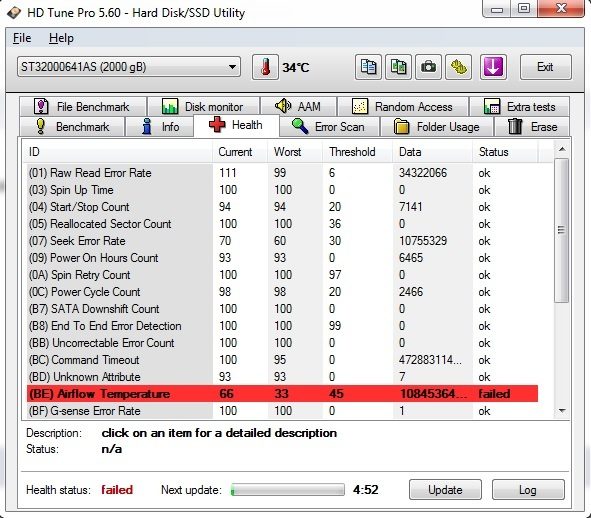Click the data value 7141
Image resolution: width=591 pixels, height=518 pixels.
[410, 207]
